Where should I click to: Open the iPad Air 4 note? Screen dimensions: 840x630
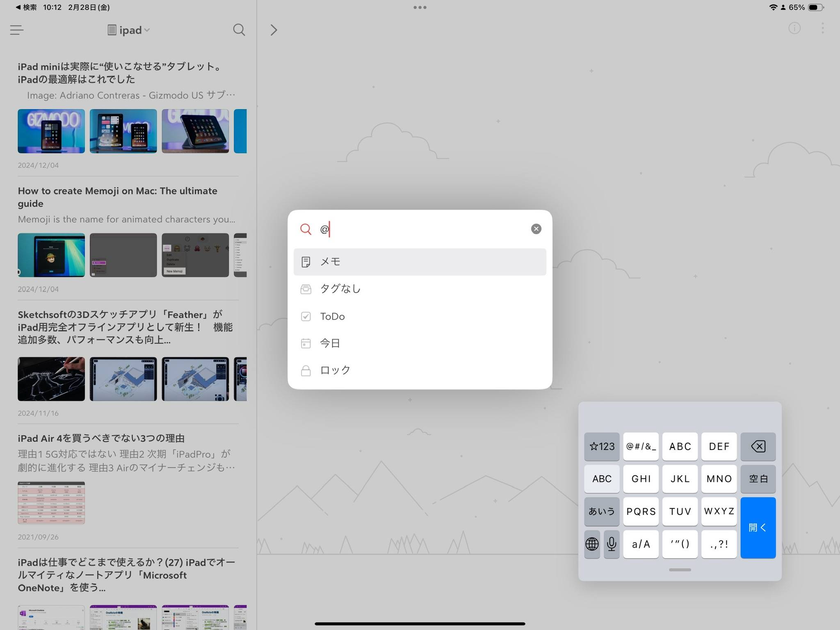[x=128, y=486]
